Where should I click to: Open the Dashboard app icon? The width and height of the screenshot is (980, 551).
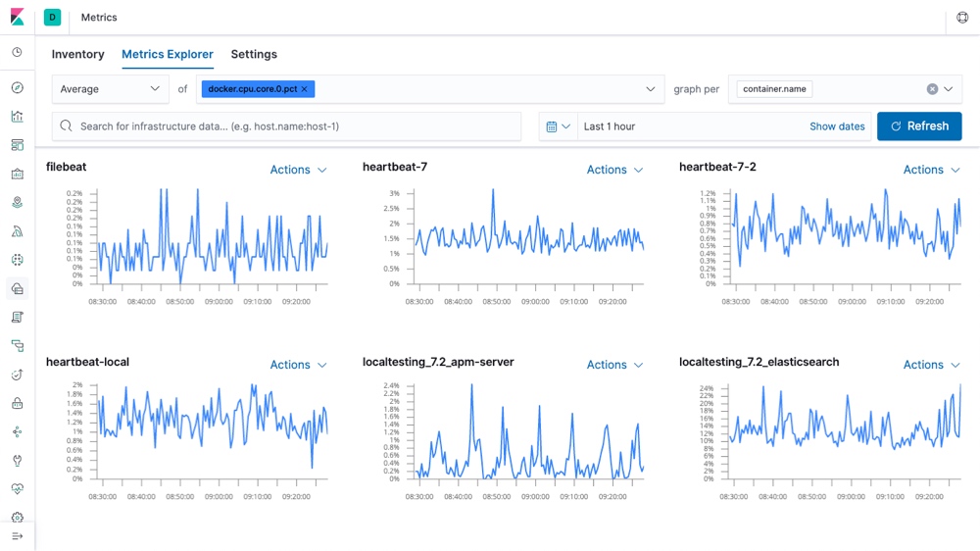pyautogui.click(x=17, y=145)
